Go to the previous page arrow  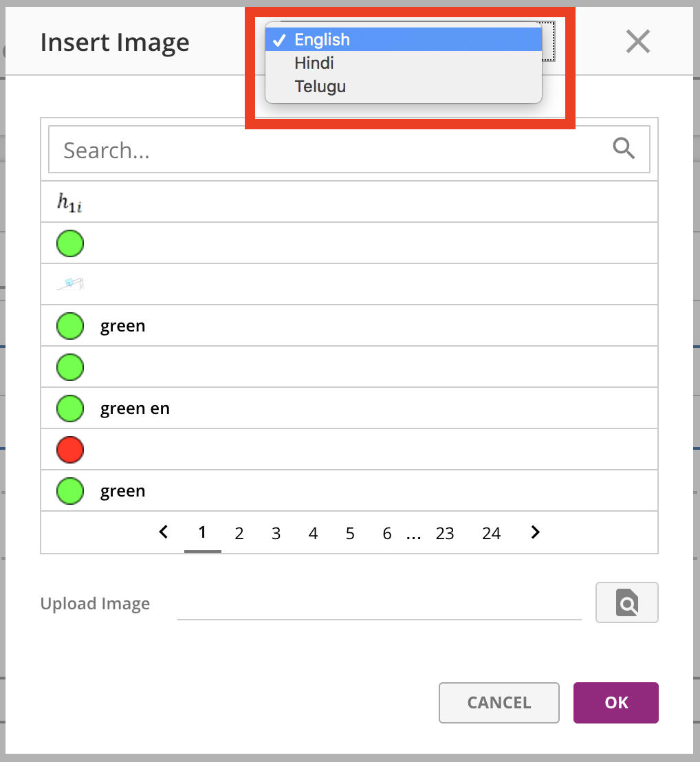pyautogui.click(x=164, y=532)
